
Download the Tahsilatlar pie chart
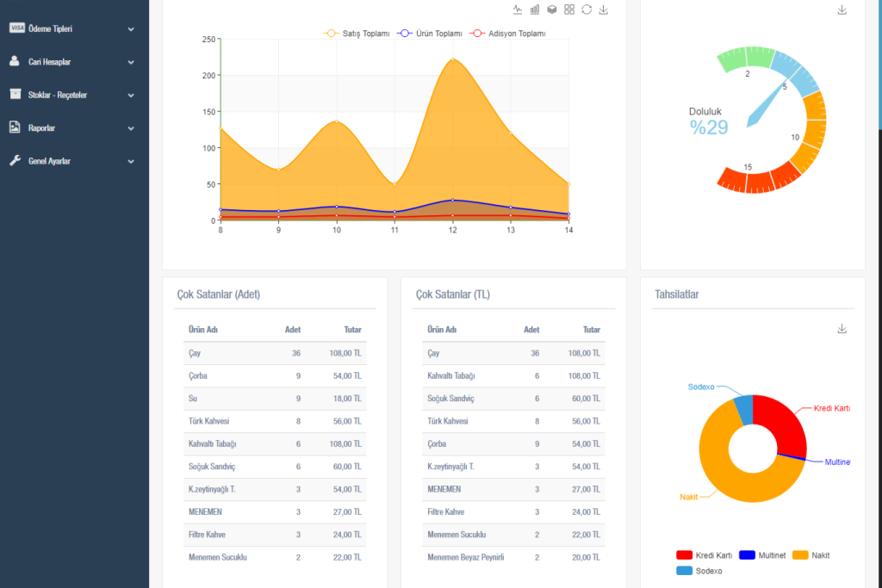pyautogui.click(x=842, y=329)
